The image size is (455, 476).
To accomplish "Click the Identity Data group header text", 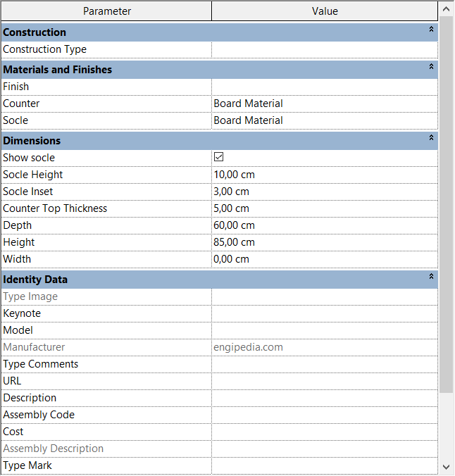I will point(35,280).
